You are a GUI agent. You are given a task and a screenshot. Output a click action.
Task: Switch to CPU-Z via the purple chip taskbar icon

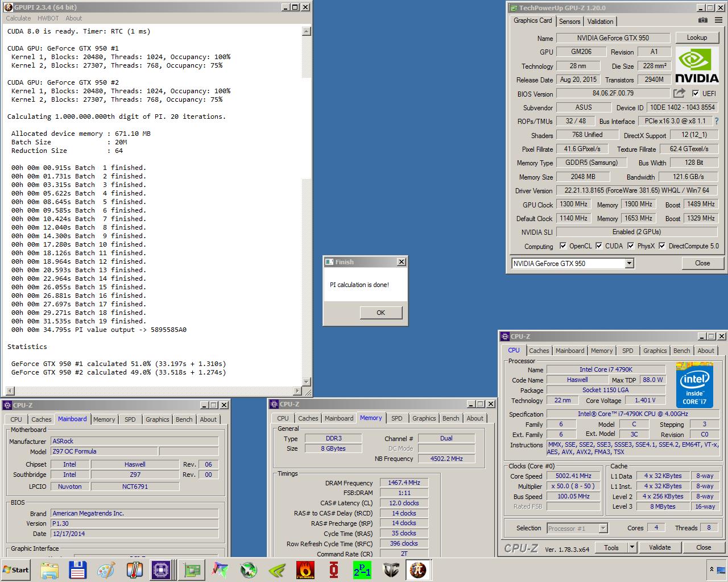tap(163, 569)
